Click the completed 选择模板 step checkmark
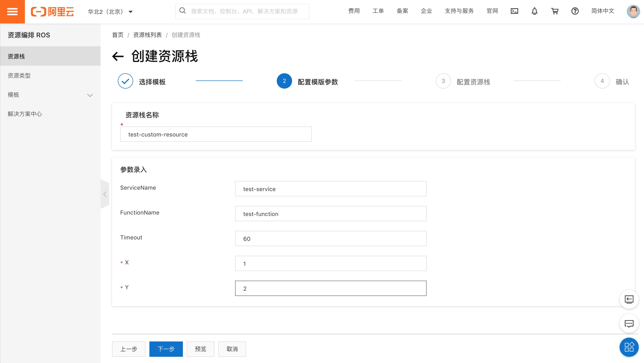The width and height of the screenshot is (644, 363). 125,81
